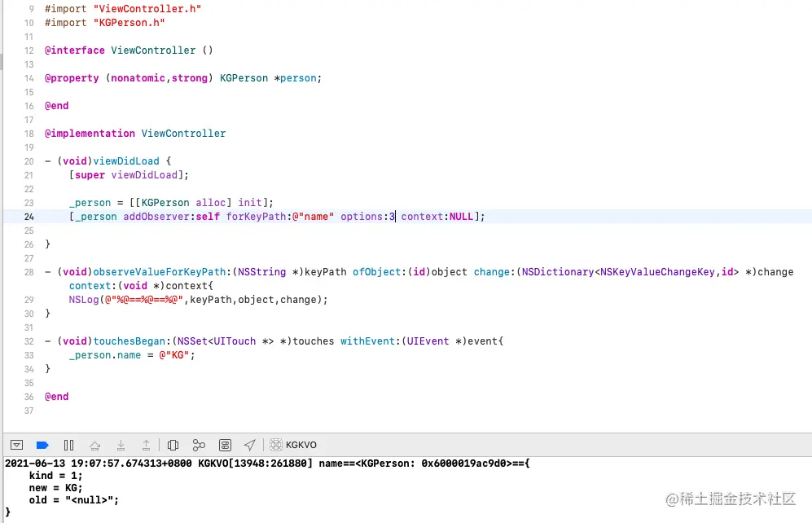Image resolution: width=812 pixels, height=523 pixels.
Task: Click forKeyPath:@"name" on line 24
Action: tap(280, 217)
